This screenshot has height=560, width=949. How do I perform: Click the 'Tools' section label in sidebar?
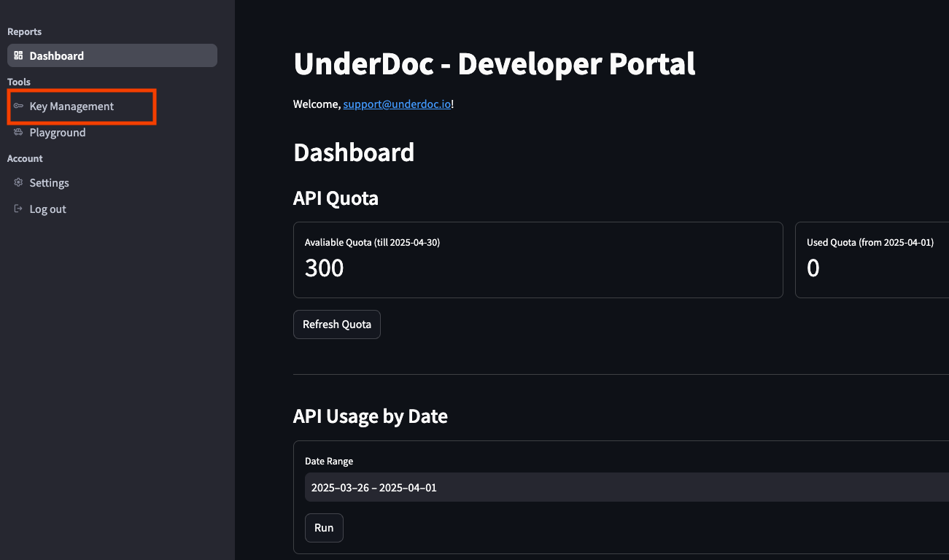click(19, 82)
